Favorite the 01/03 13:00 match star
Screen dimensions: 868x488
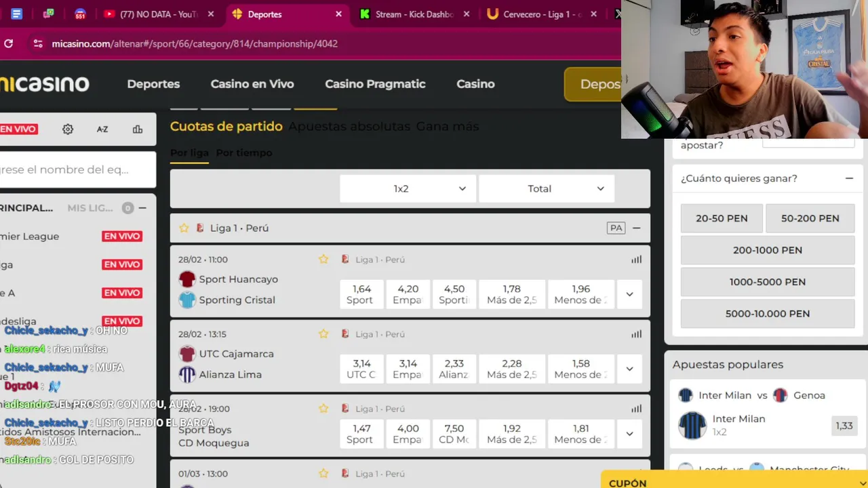323,473
